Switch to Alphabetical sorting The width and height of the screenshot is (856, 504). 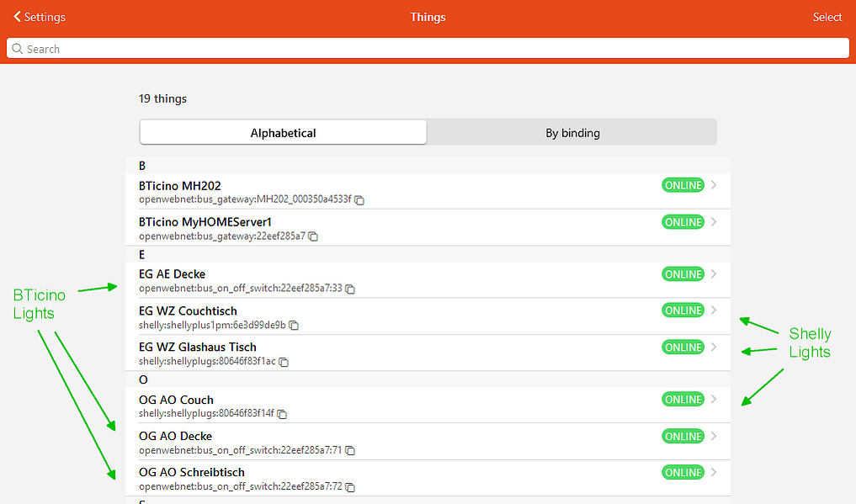pyautogui.click(x=283, y=133)
